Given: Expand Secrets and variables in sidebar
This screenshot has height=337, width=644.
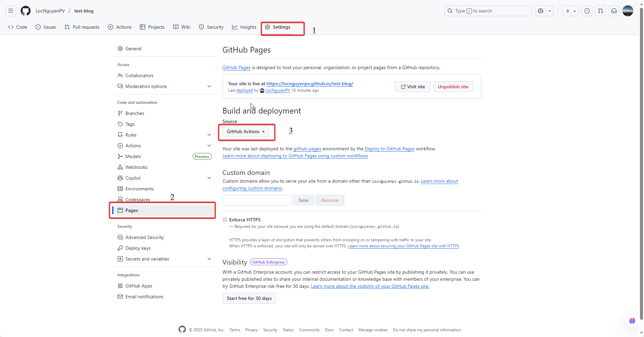Looking at the screenshot, I should [209, 259].
